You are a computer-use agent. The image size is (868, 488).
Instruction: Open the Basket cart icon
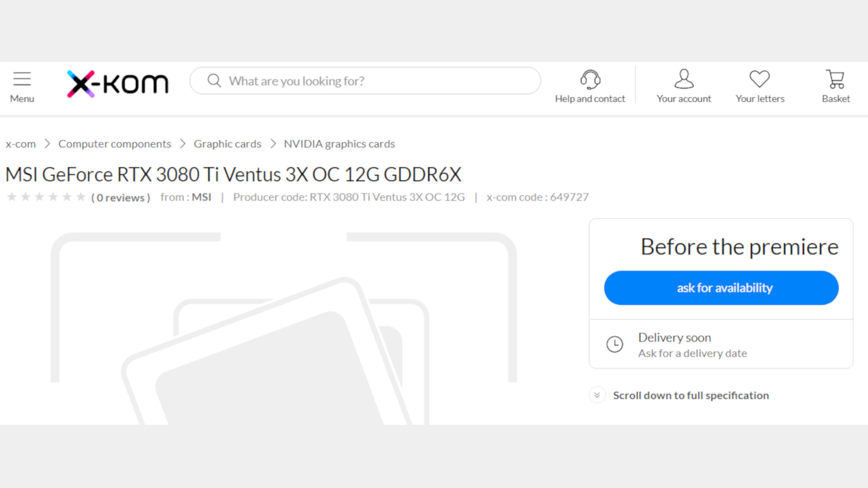coord(835,79)
